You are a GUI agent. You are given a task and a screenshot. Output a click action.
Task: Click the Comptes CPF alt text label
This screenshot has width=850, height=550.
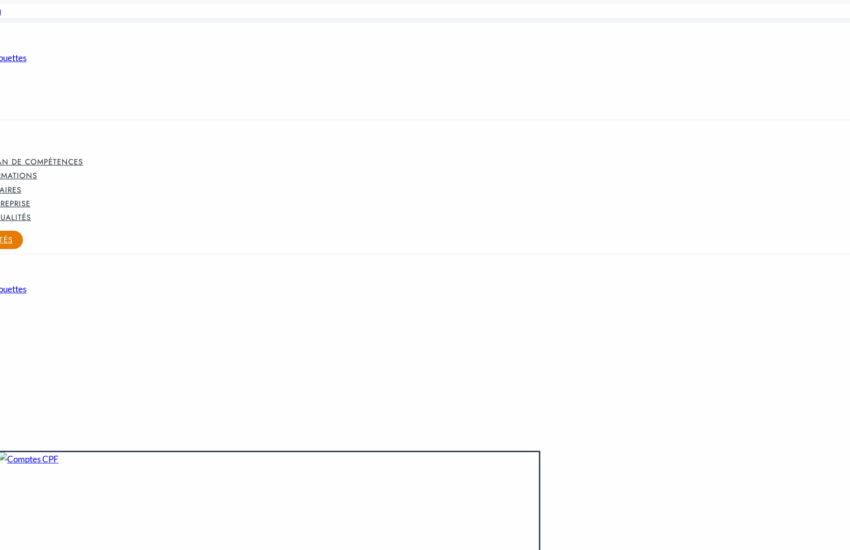pyautogui.click(x=33, y=459)
